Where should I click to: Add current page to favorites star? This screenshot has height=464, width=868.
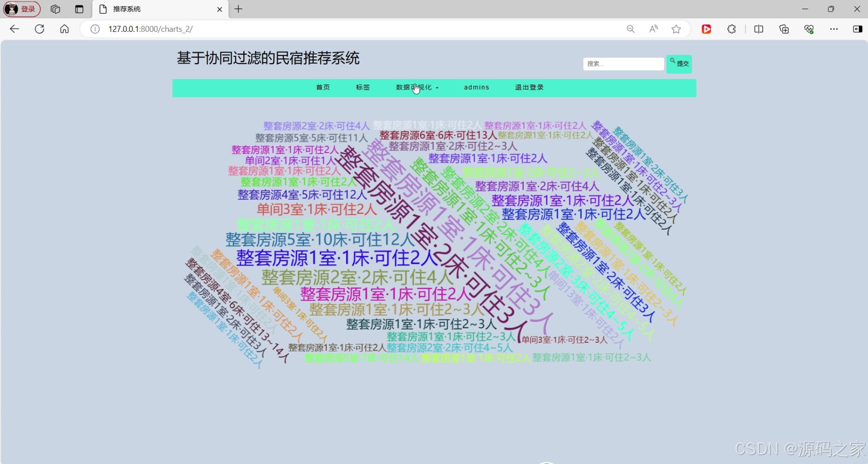(x=676, y=29)
